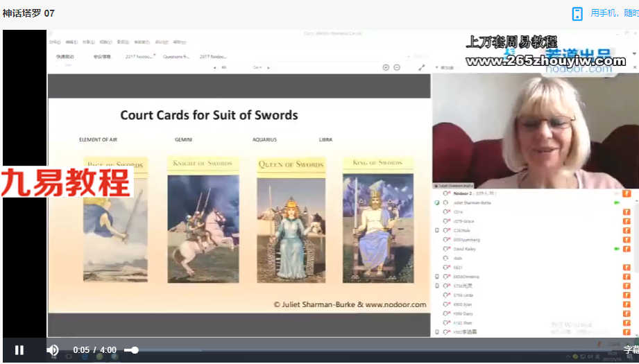Open the 用手机 link
639x364 pixels.
[x=603, y=13]
